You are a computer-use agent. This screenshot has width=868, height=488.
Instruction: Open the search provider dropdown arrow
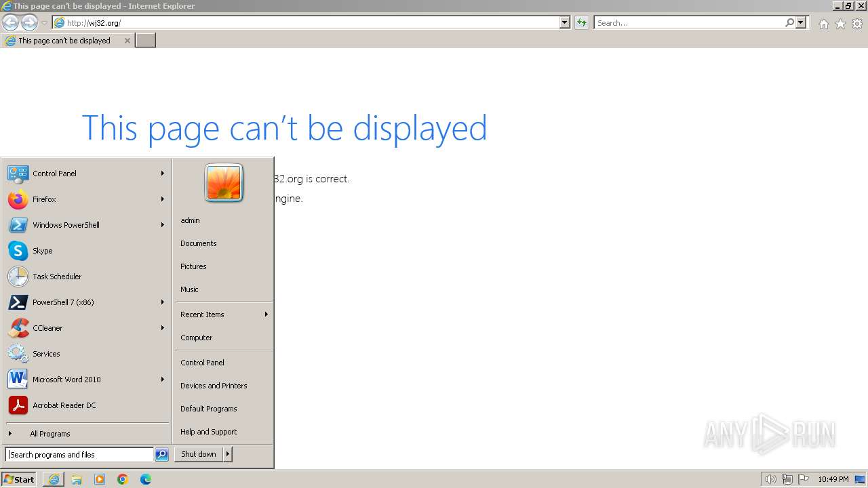point(801,22)
